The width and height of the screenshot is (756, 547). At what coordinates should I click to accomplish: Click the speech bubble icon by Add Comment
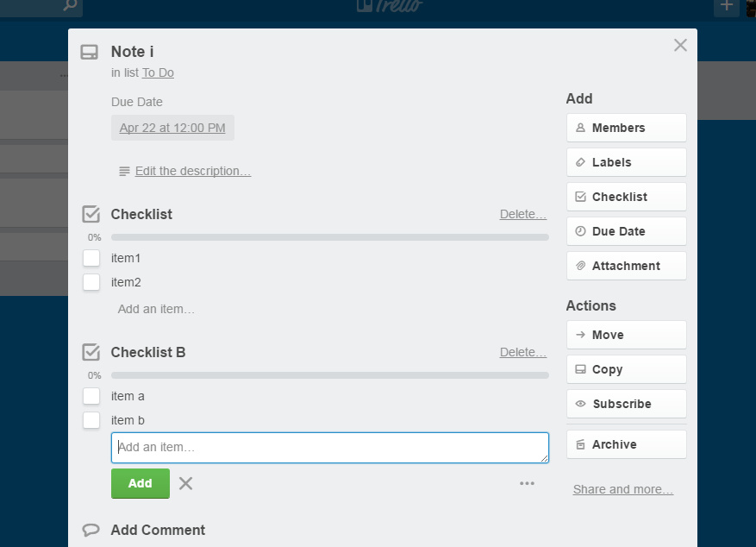pyautogui.click(x=91, y=530)
